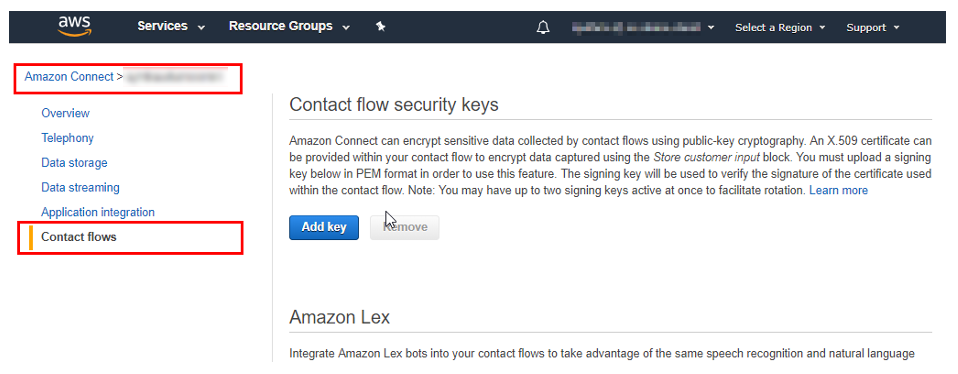Viewport: 958px width, 374px height.
Task: Open the Select a Region dropdown
Action: [780, 28]
